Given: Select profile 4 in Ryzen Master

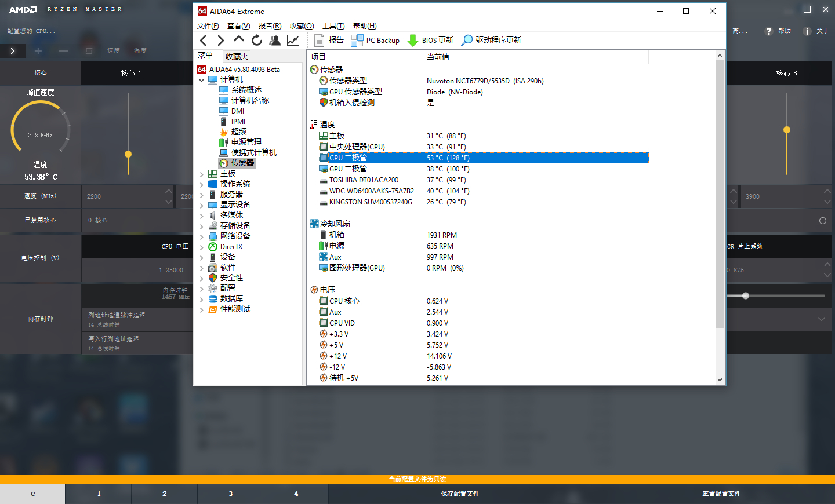Looking at the screenshot, I should pyautogui.click(x=296, y=494).
